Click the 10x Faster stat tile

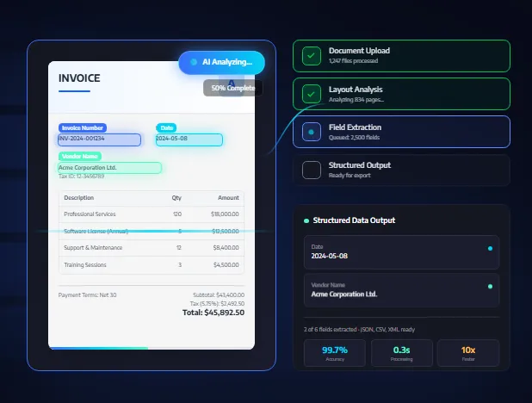pos(468,353)
